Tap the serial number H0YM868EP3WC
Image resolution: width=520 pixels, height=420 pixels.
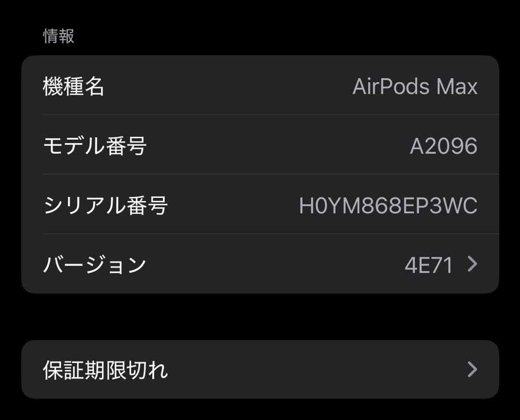pyautogui.click(x=388, y=206)
